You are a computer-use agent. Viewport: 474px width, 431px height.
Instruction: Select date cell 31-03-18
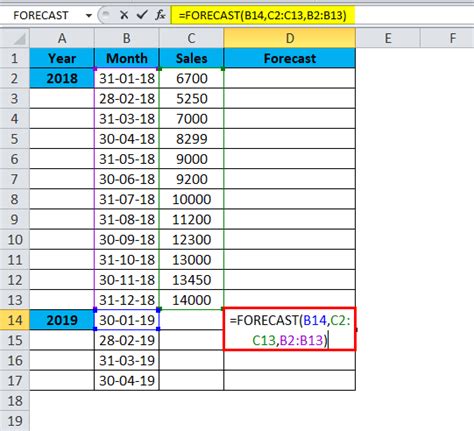click(x=127, y=119)
